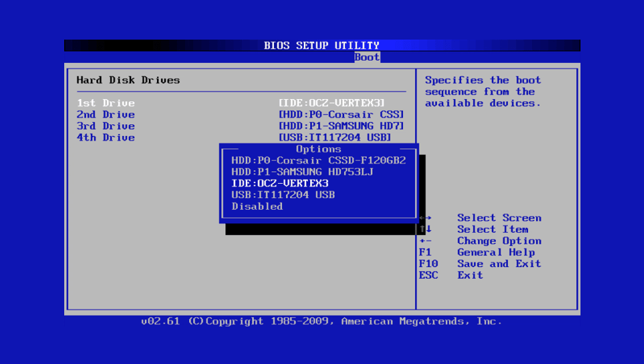This screenshot has height=364, width=644.
Task: Click the Change Option help line
Action: (x=480, y=241)
